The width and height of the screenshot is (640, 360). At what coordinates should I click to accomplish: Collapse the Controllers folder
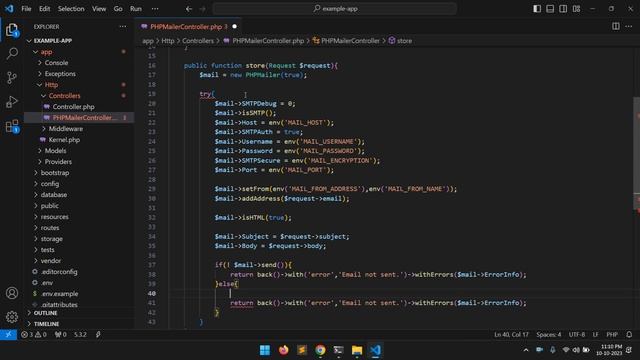point(64,96)
